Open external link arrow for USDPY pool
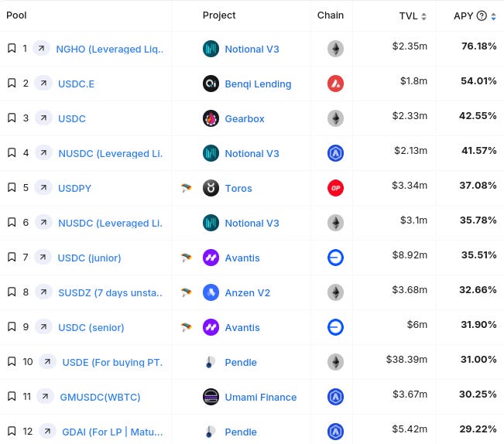504x444 pixels. 43,187
